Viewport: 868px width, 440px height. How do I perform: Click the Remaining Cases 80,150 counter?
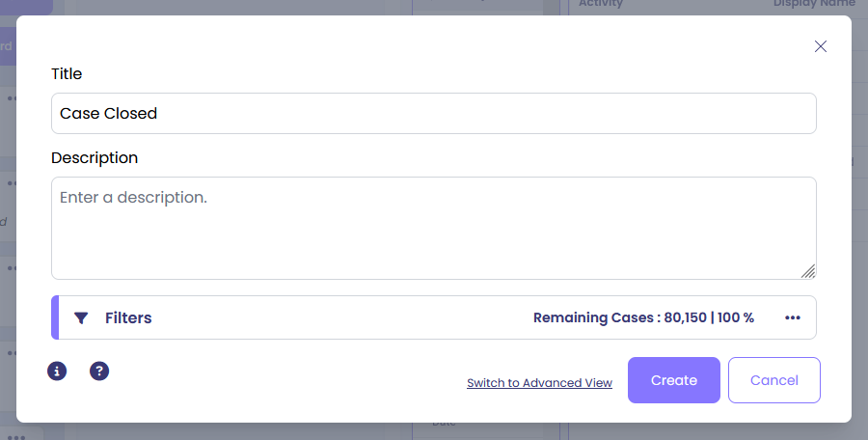tap(643, 317)
